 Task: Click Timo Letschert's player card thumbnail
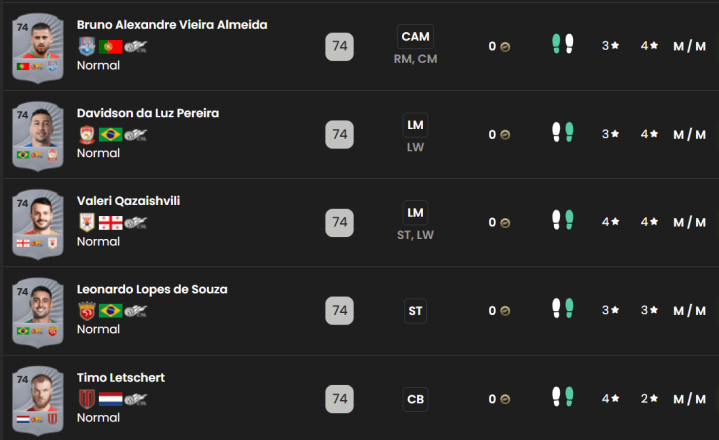(38, 400)
